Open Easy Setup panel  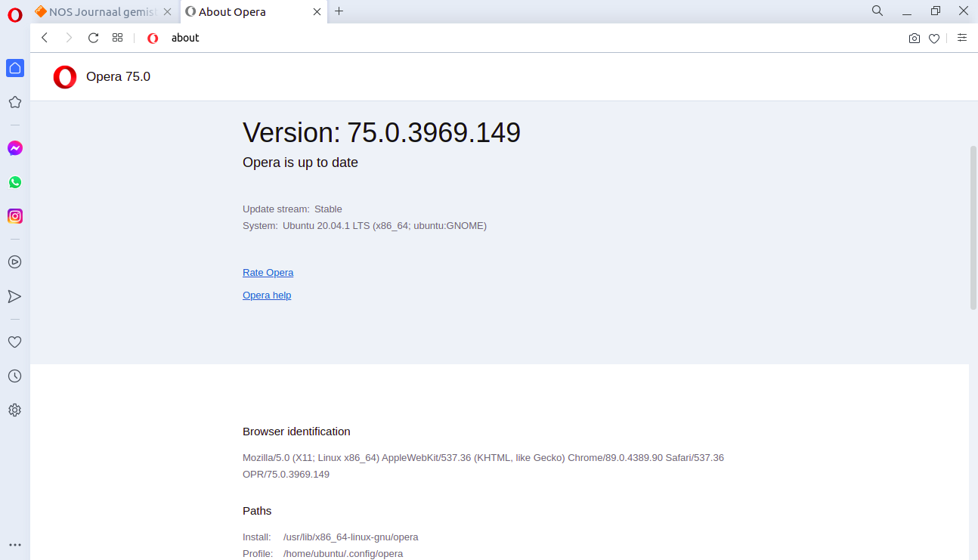[x=962, y=38]
